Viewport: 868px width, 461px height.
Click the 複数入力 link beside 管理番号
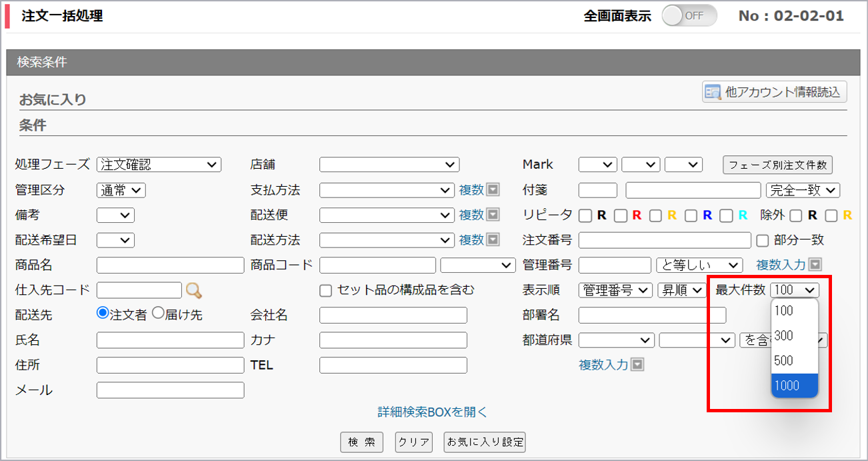pos(781,265)
